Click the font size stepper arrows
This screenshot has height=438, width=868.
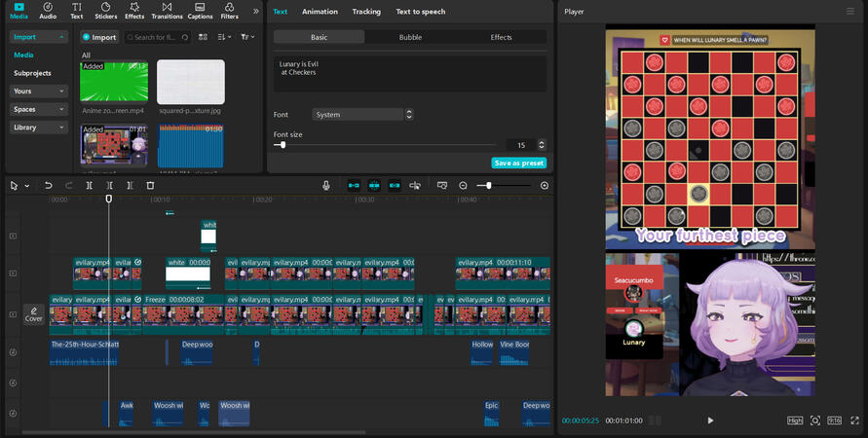[542, 145]
